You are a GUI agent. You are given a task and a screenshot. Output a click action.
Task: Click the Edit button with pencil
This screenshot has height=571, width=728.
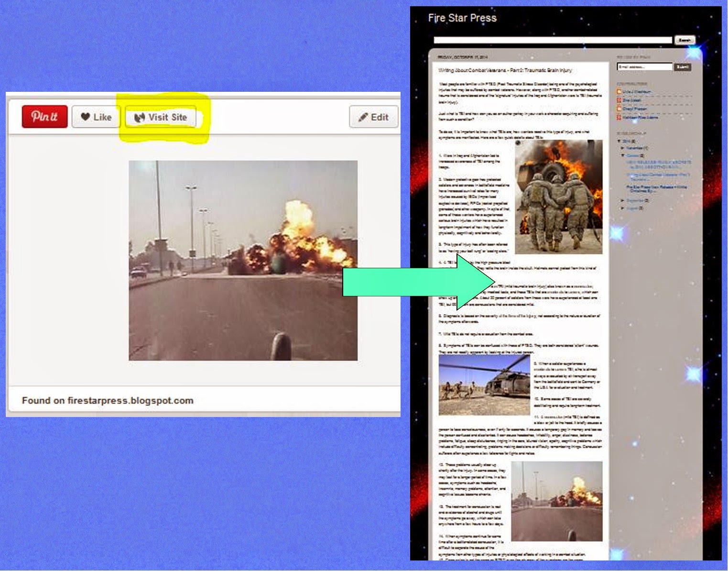(x=373, y=117)
